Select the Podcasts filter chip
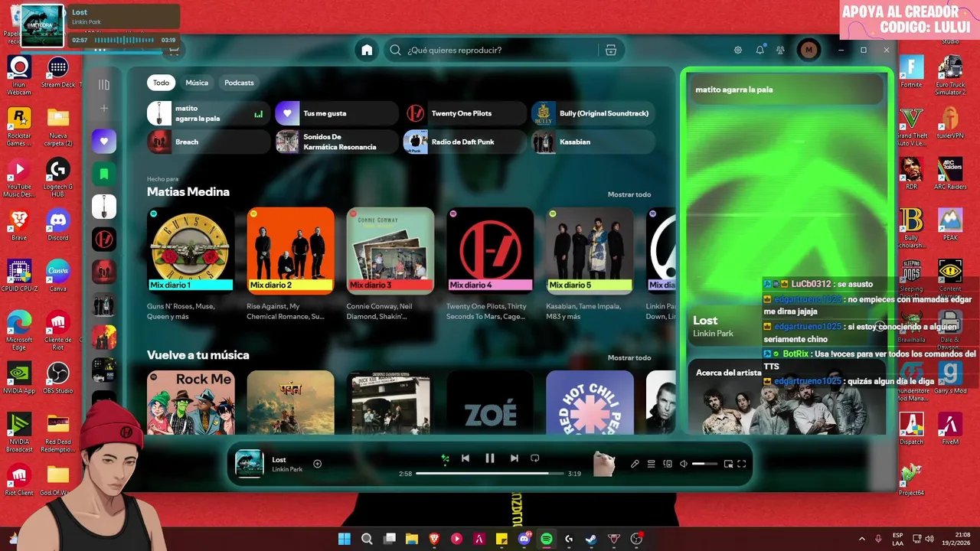The image size is (980, 551). pyautogui.click(x=239, y=83)
